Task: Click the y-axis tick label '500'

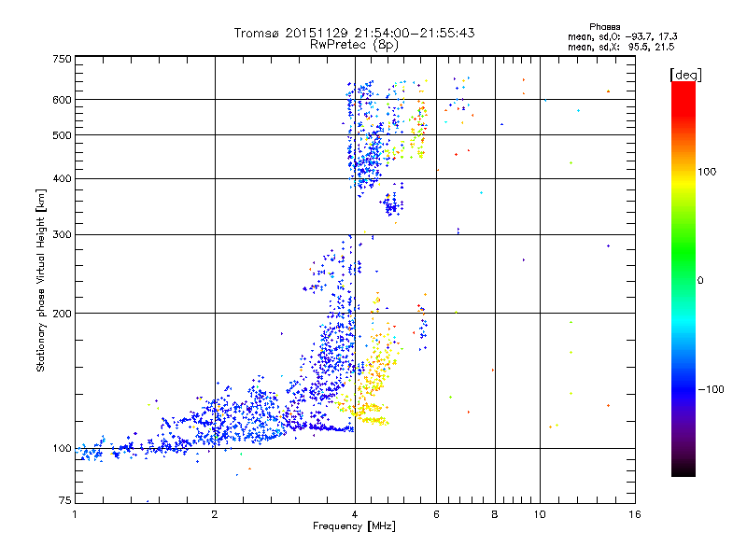Action: 63,135
